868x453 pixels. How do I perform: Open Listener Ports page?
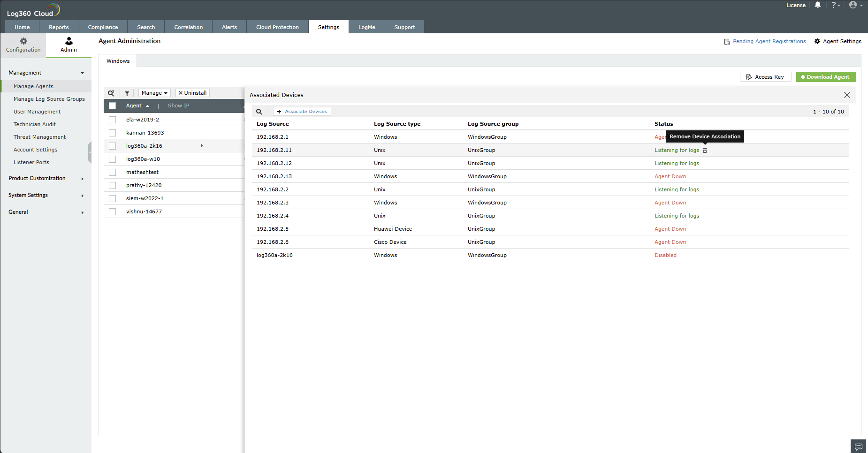[31, 162]
